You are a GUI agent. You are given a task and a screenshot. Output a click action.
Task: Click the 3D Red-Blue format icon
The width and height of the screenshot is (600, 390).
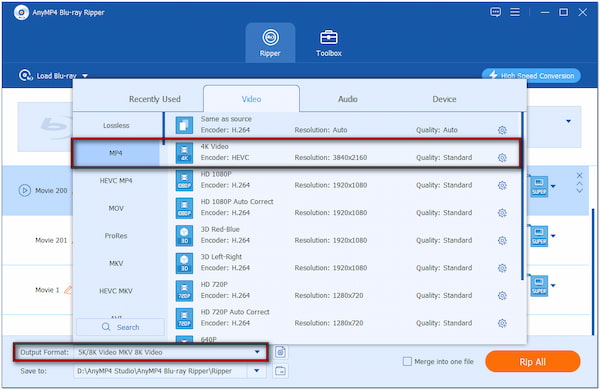pos(184,235)
